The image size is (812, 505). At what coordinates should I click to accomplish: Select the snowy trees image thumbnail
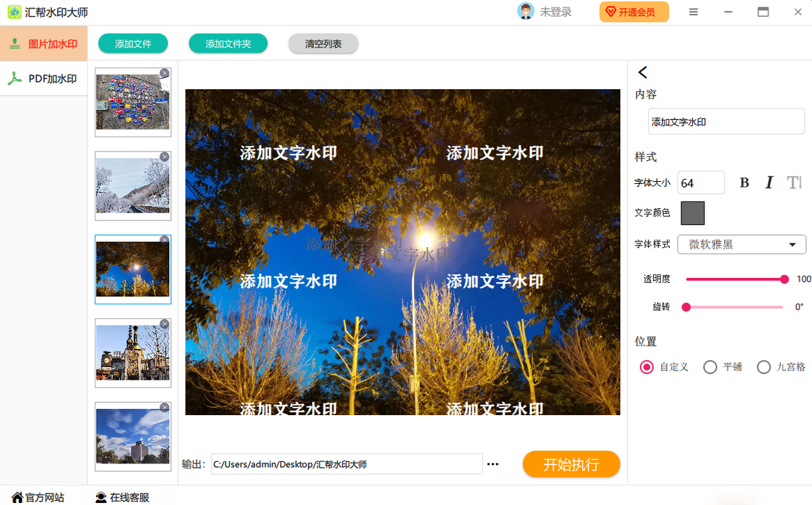click(133, 186)
